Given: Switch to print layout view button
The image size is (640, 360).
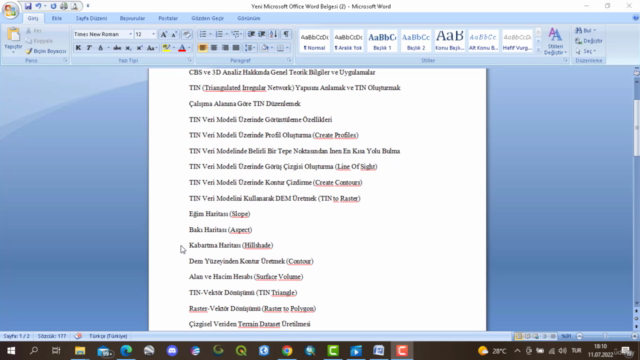Looking at the screenshot, I should (518, 336).
